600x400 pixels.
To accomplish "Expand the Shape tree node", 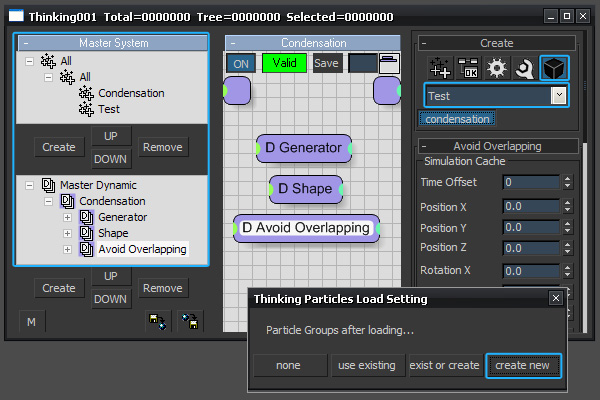I will pyautogui.click(x=67, y=233).
